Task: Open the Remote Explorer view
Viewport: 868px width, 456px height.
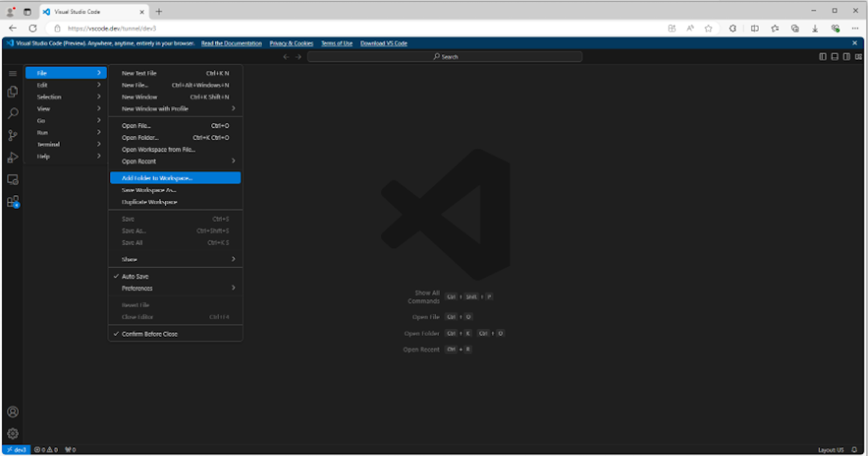Action: (x=12, y=179)
